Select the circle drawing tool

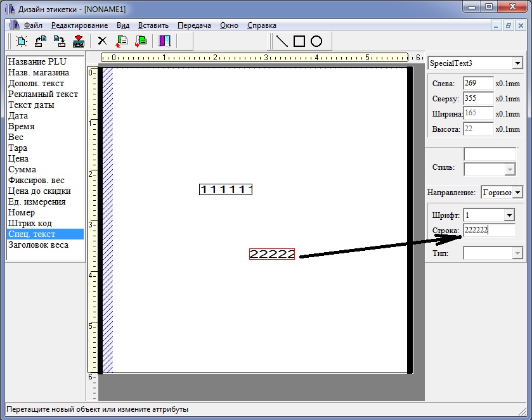[x=316, y=41]
